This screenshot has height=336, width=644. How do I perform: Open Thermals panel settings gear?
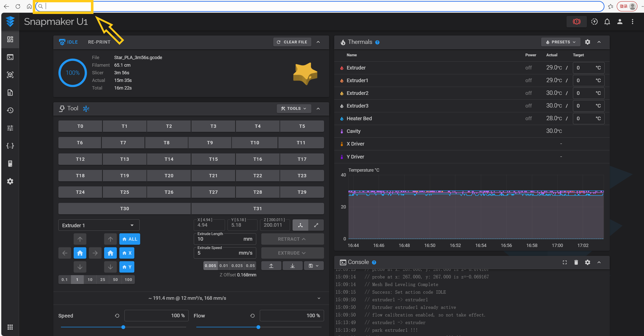587,42
